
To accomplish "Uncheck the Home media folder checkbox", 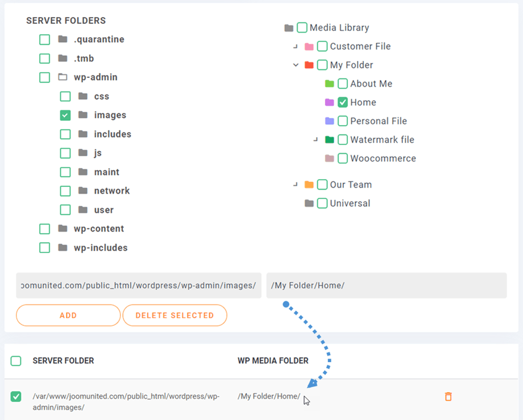I will (x=343, y=102).
